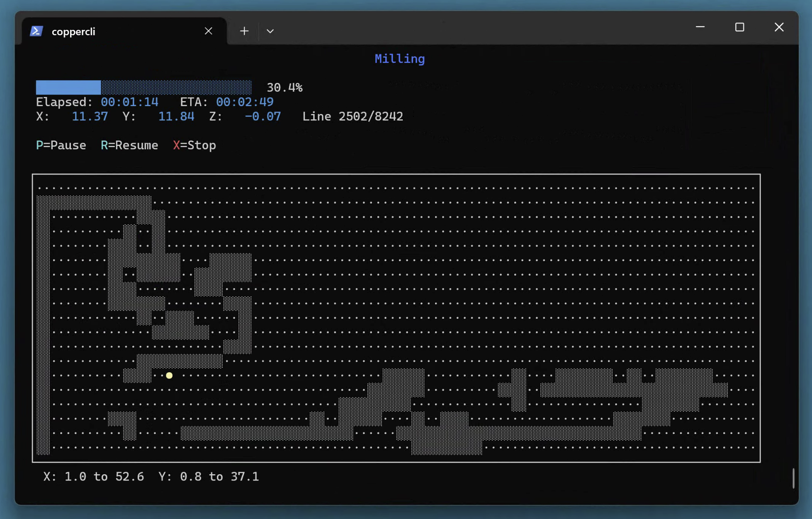Maximize the terminal window
Viewport: 812px width, 519px height.
(x=739, y=27)
